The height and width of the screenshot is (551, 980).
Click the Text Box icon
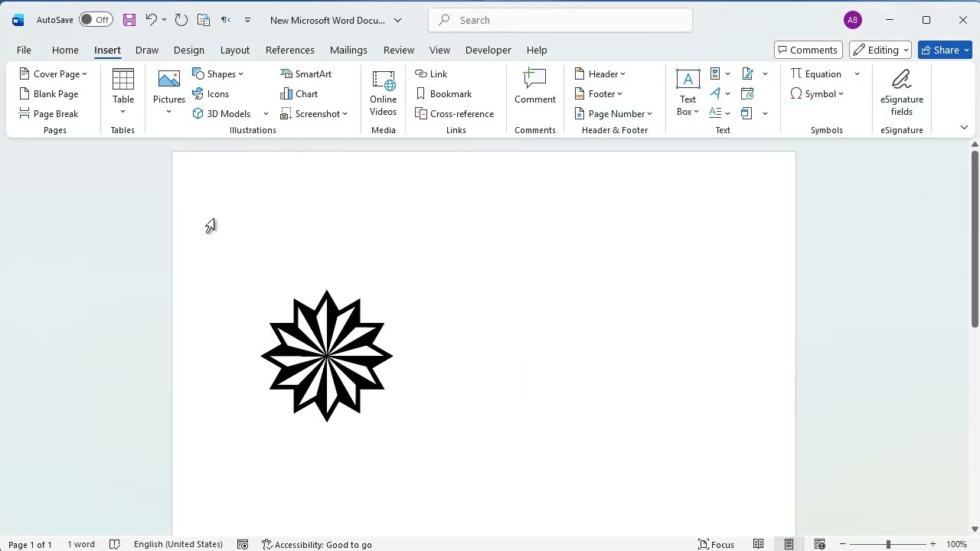point(688,80)
